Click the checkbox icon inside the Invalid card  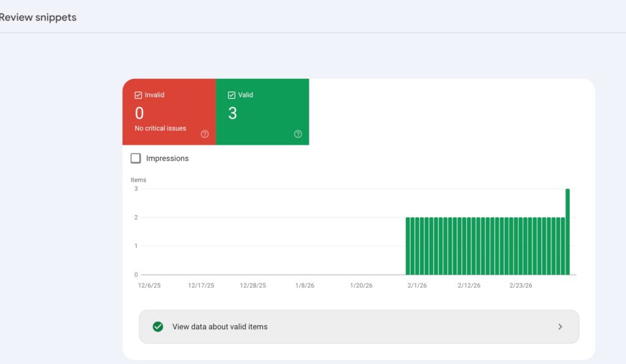[x=138, y=95]
